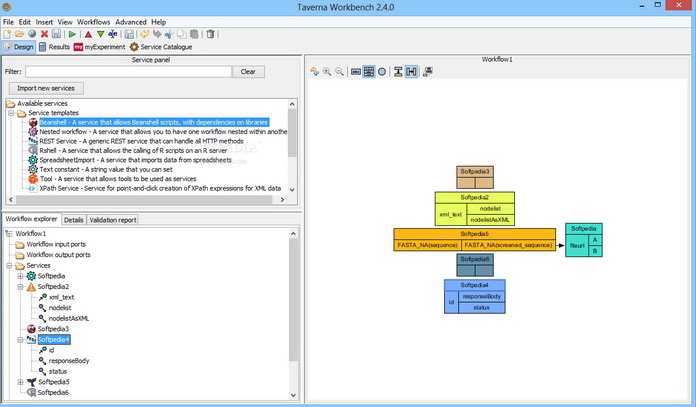696x407 pixels.
Task: Click the green Run workflow play icon
Action: pyautogui.click(x=73, y=33)
